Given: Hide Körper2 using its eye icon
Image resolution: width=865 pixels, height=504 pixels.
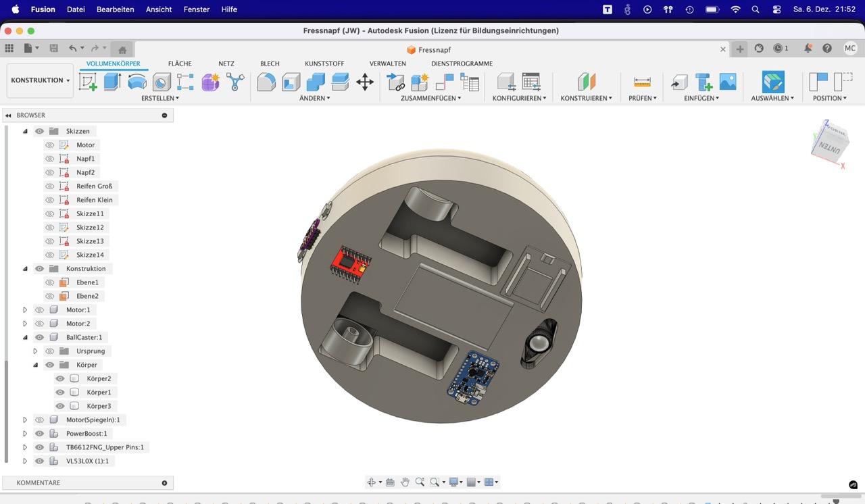Looking at the screenshot, I should pos(60,378).
